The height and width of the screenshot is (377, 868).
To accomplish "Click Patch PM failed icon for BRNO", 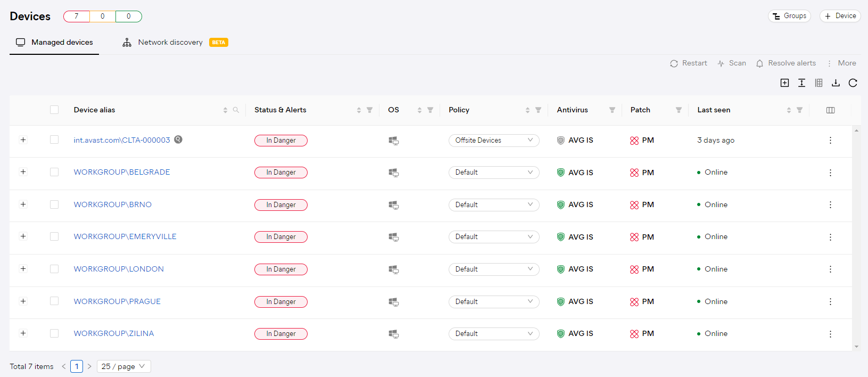I will point(634,205).
